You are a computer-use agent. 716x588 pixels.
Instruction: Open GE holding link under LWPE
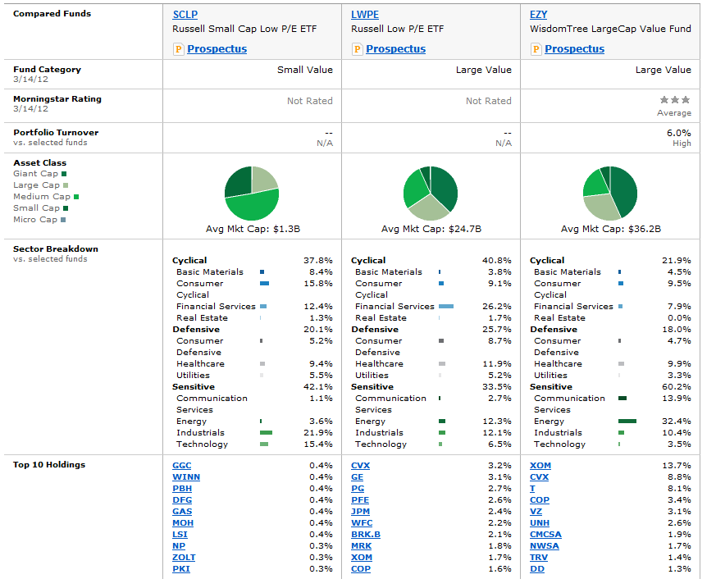coord(357,477)
